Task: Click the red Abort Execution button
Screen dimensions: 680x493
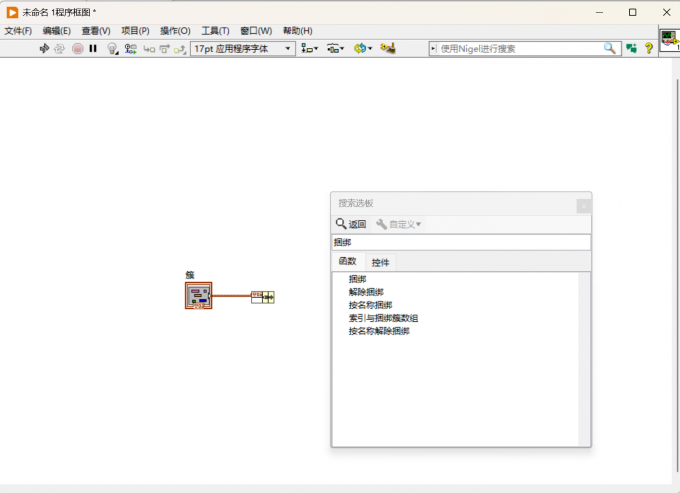Action: click(78, 49)
